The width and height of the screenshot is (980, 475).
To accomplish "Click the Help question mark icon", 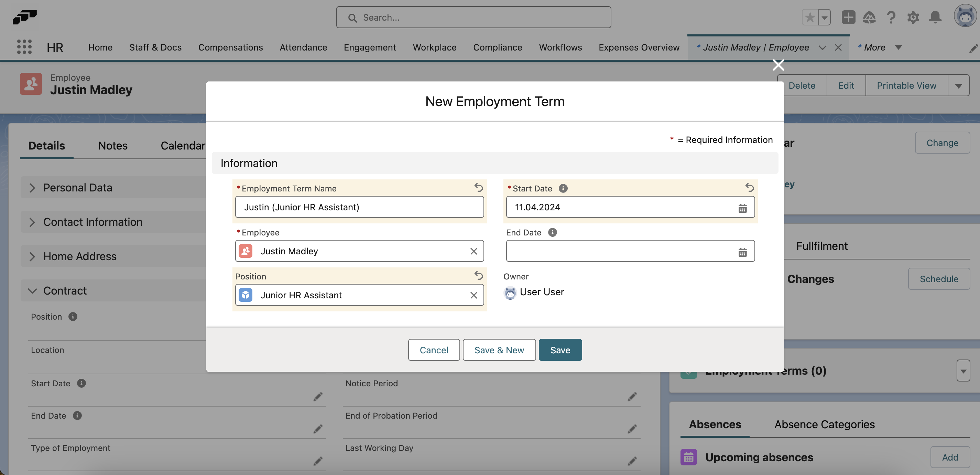I will (x=891, y=17).
